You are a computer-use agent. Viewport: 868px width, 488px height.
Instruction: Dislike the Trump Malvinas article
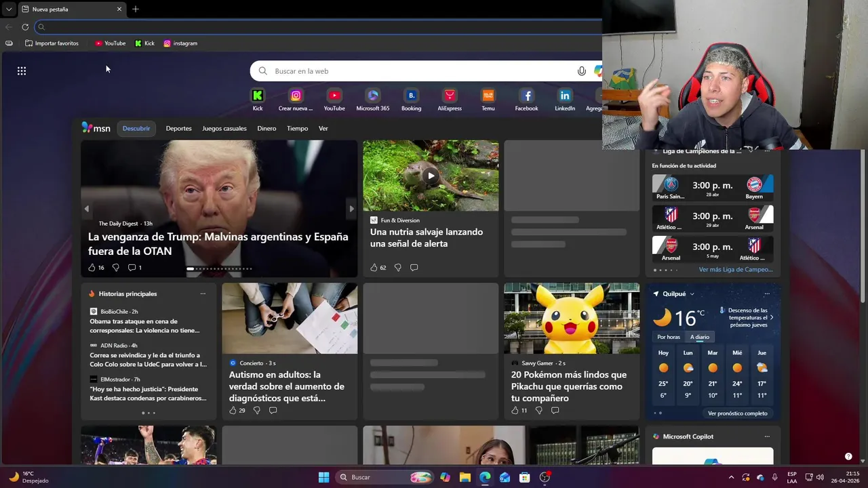coord(115,268)
